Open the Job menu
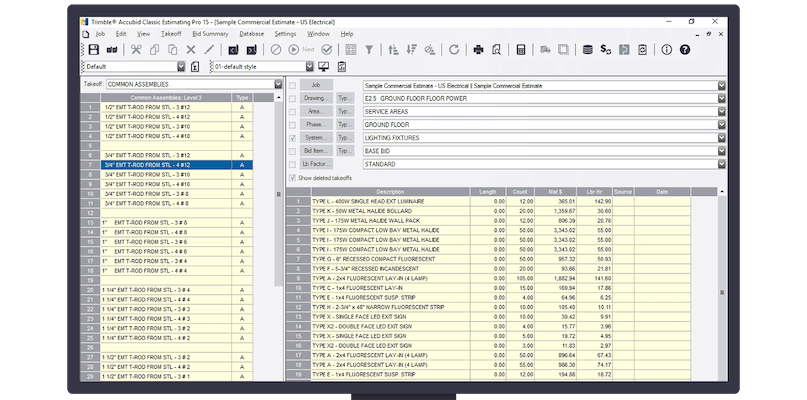Screen dimensions: 807x400 click(x=100, y=34)
